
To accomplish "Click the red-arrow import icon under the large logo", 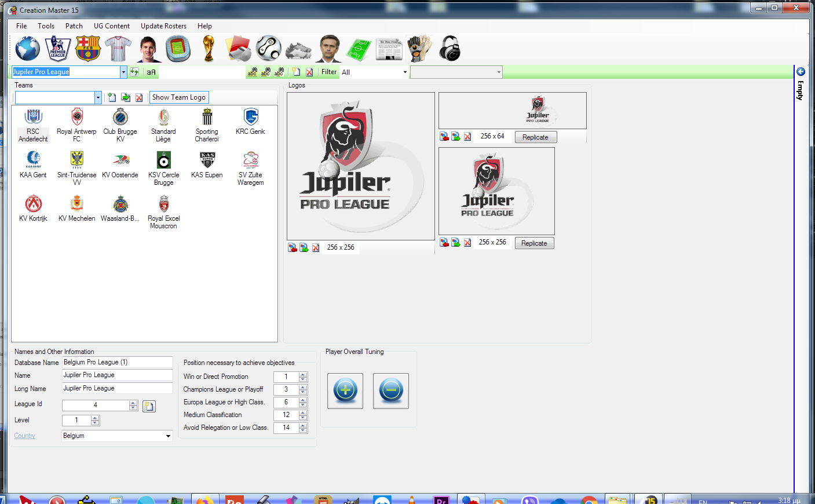I will (293, 247).
